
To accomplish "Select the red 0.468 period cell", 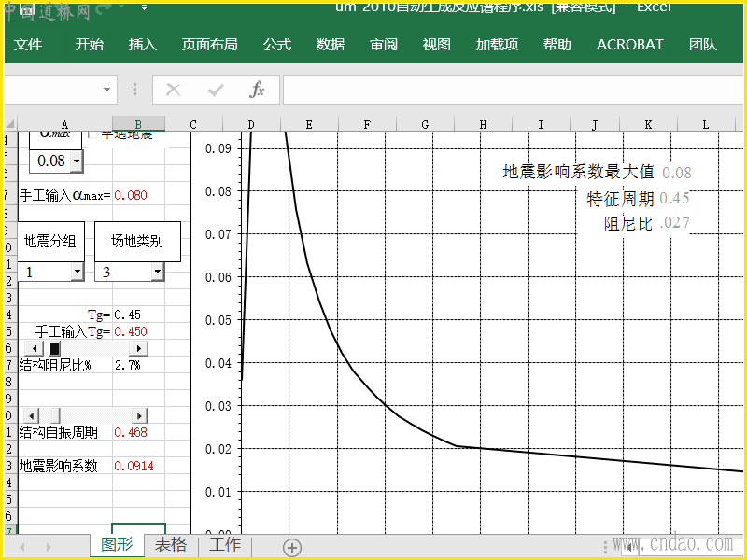I will coord(138,432).
